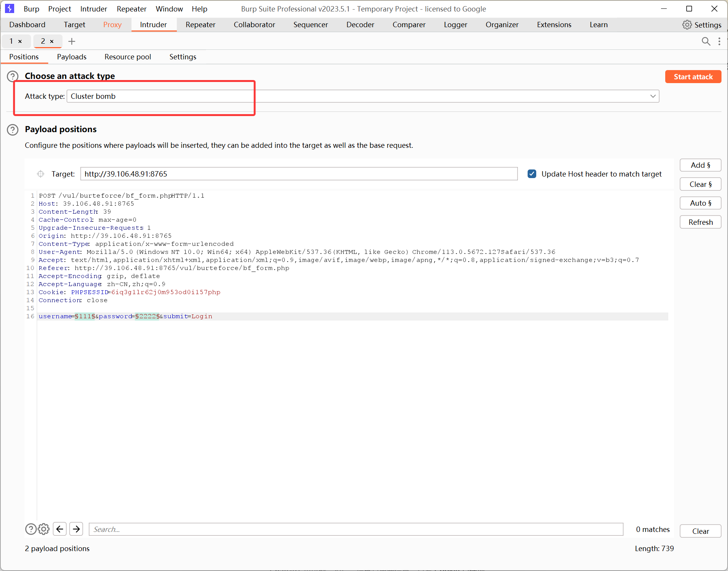
Task: Open the Attack type dropdown
Action: pyautogui.click(x=363, y=96)
